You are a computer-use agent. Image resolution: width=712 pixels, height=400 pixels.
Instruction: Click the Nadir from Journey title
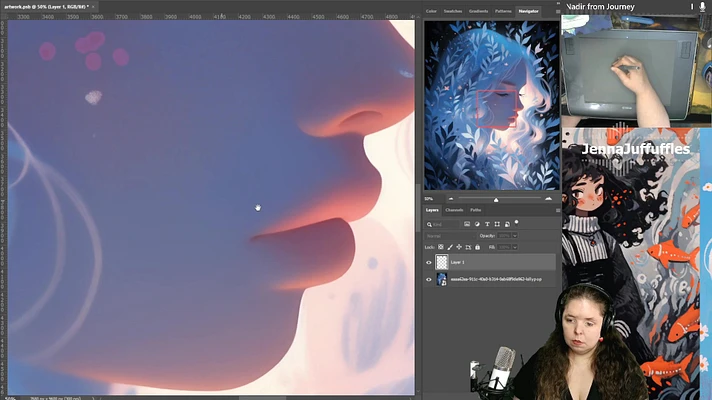(600, 7)
